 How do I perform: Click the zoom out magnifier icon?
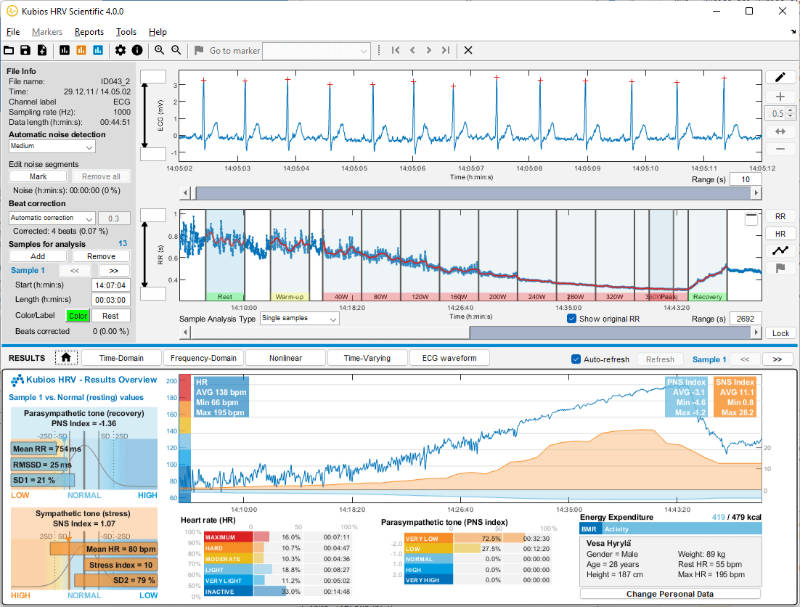[x=176, y=50]
